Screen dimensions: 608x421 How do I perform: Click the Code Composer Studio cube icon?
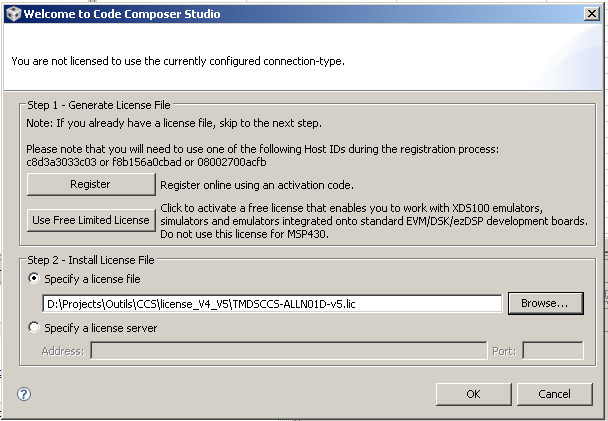[x=14, y=14]
